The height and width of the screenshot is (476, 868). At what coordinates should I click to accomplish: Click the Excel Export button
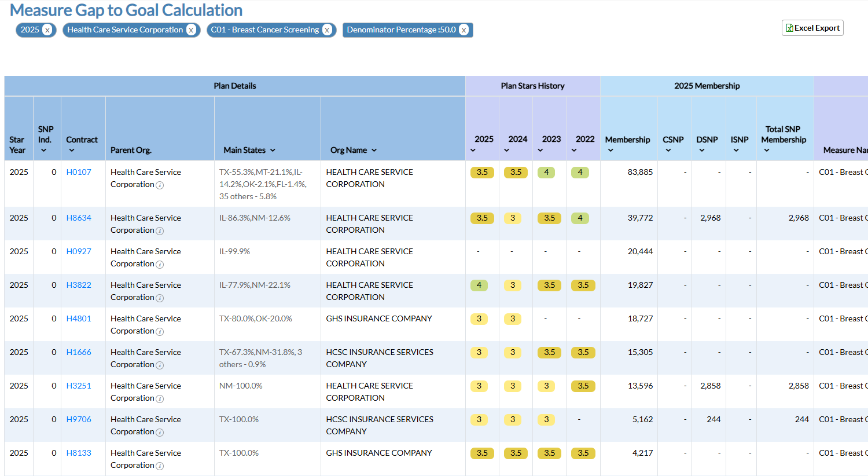812,28
